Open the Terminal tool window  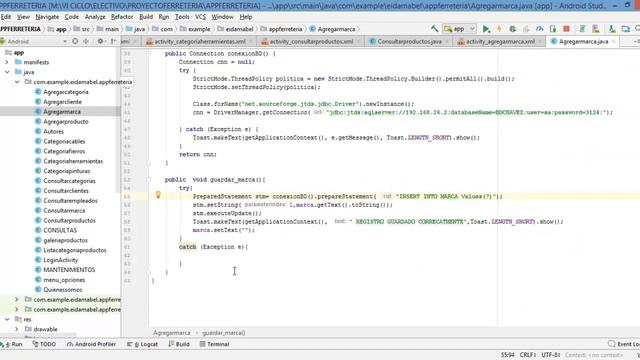click(x=214, y=344)
